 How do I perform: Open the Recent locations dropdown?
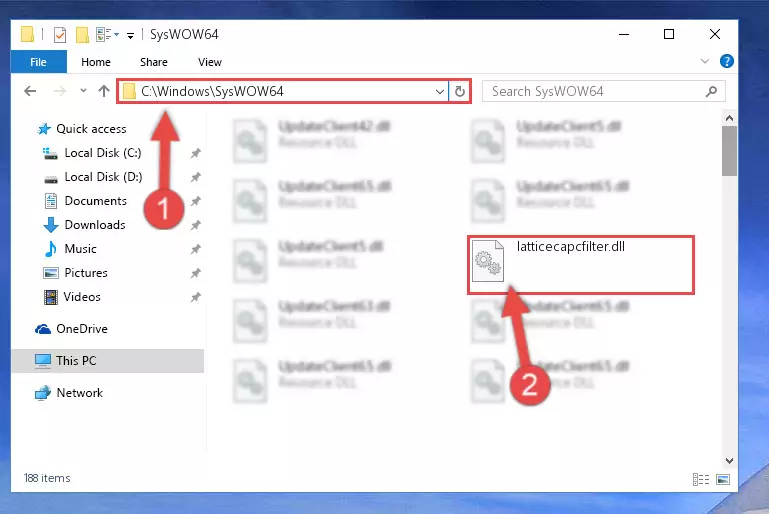click(83, 91)
